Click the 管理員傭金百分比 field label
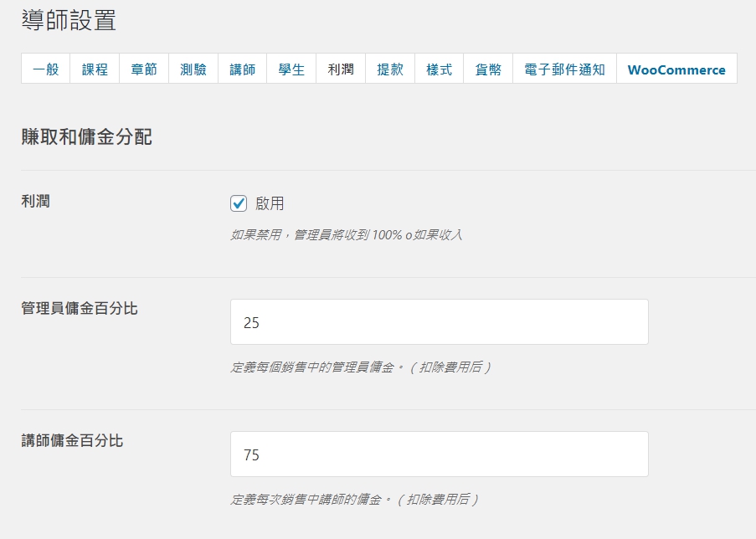This screenshot has width=756, height=539. click(80, 308)
